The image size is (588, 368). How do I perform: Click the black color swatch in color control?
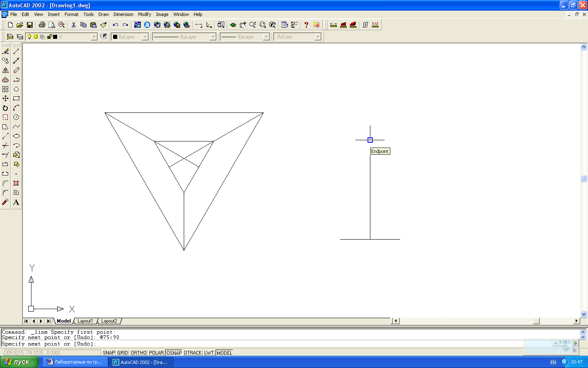point(115,37)
